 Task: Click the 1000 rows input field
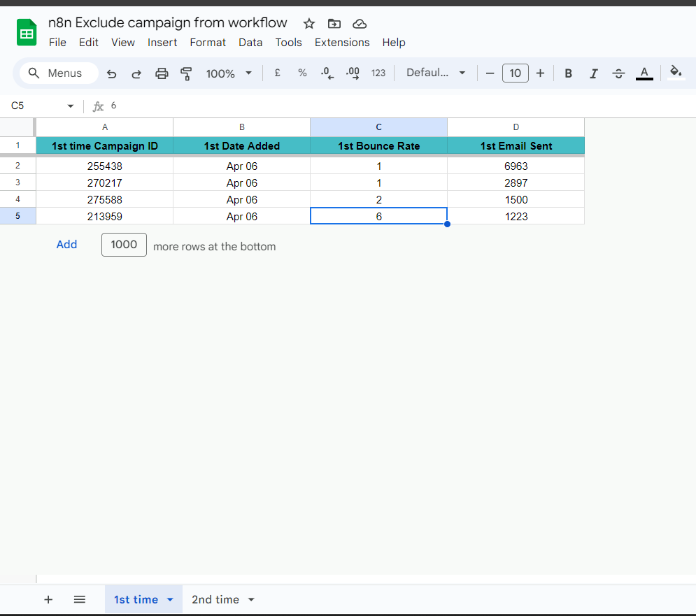[124, 245]
